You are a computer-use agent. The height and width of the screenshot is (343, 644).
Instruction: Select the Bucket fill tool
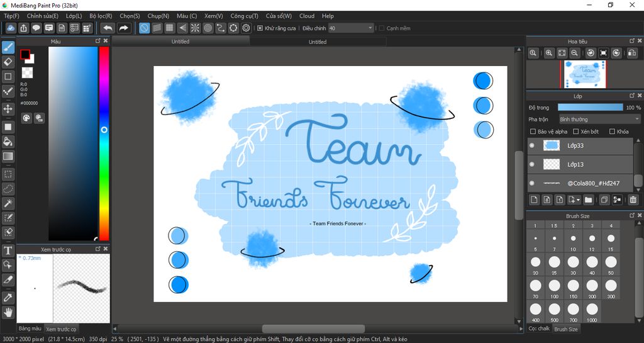8,142
